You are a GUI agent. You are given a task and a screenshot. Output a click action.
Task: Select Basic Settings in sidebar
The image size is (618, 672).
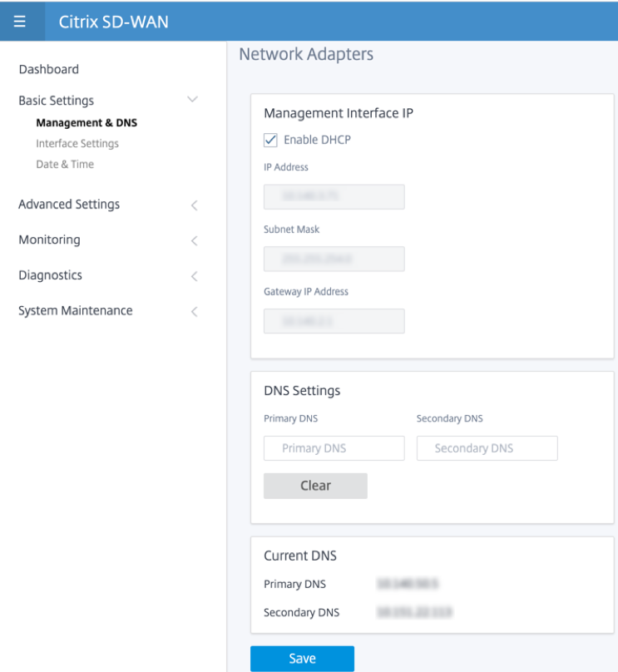(56, 101)
